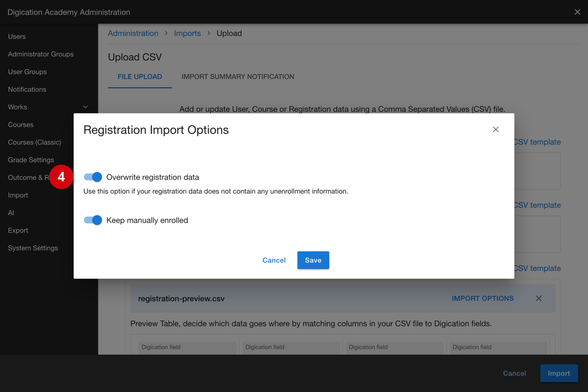This screenshot has height=392, width=588.
Task: Go to Imports breadcrumb
Action: [187, 33]
